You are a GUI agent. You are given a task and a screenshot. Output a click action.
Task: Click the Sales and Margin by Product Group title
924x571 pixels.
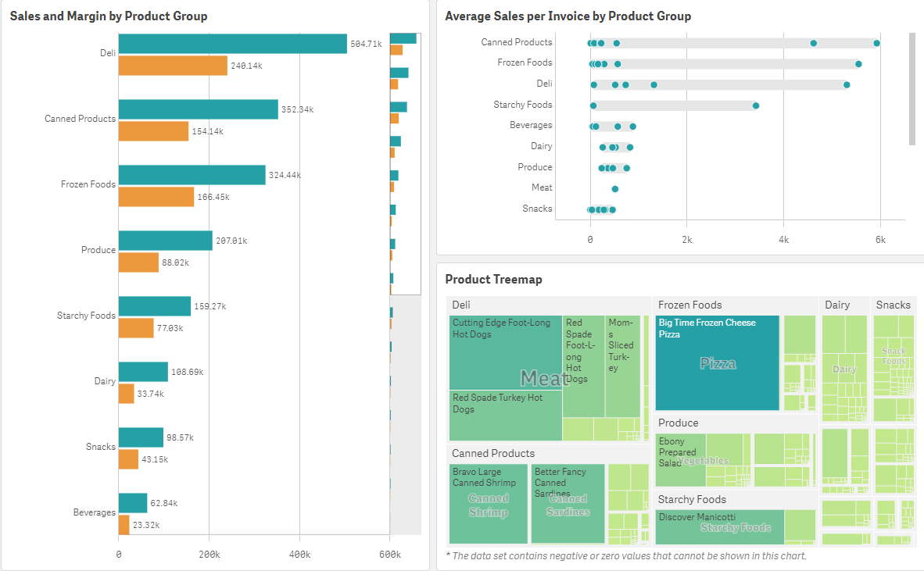point(107,16)
